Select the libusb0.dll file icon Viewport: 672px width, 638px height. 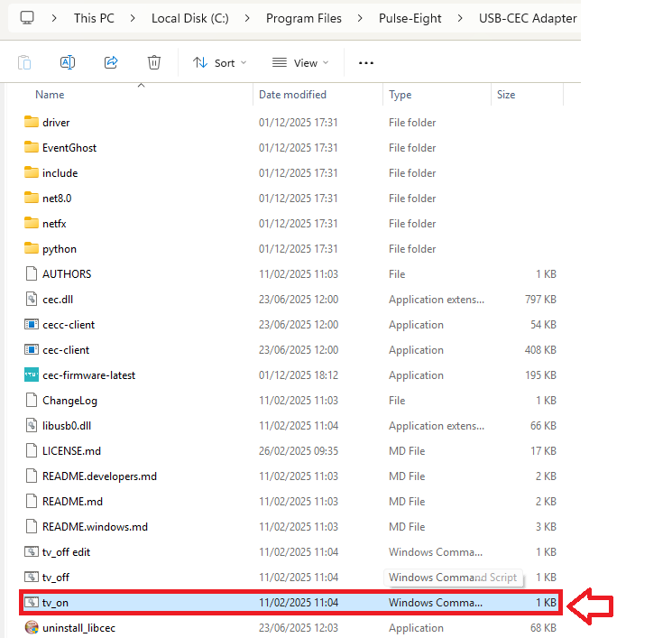(32, 425)
